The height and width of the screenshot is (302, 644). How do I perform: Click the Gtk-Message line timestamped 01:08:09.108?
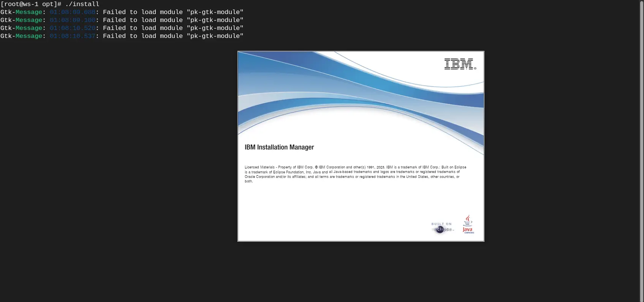click(122, 20)
